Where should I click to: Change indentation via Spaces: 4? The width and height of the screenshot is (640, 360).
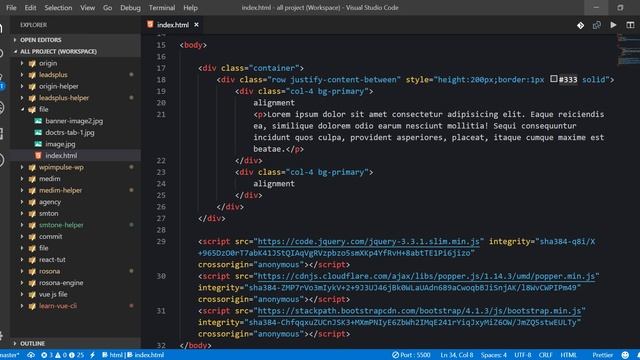click(x=493, y=355)
